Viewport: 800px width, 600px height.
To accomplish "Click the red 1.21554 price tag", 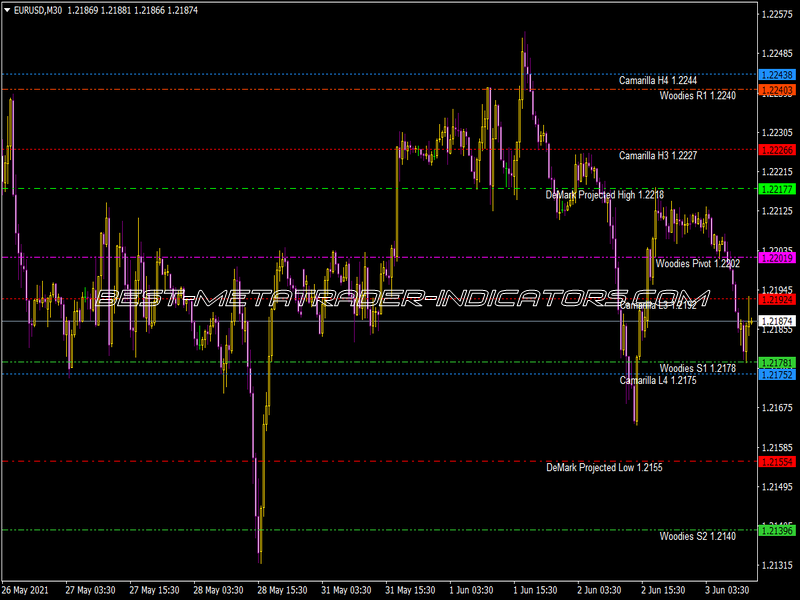I will [x=777, y=462].
